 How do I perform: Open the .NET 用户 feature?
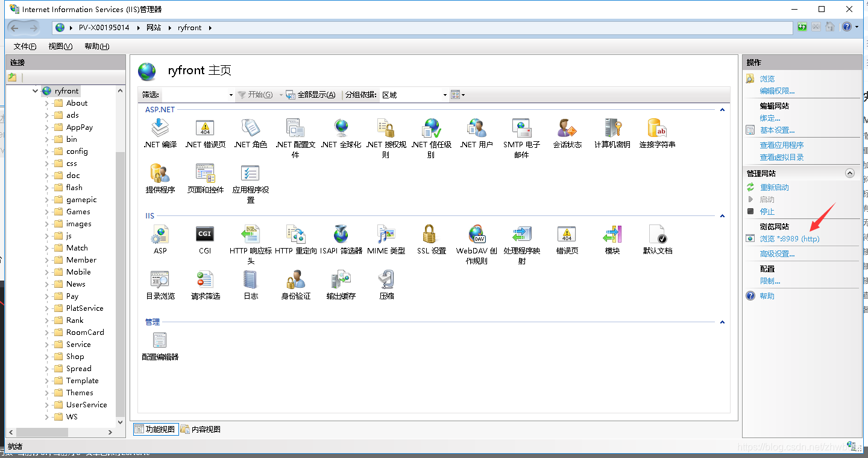coord(476,133)
